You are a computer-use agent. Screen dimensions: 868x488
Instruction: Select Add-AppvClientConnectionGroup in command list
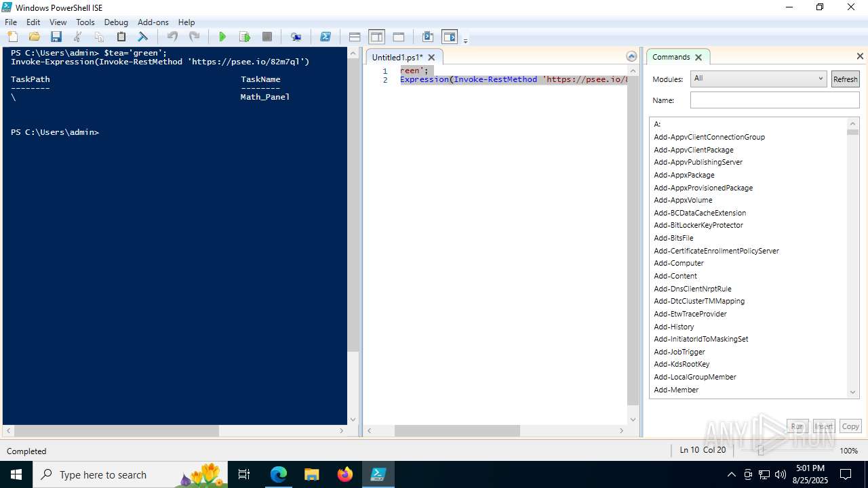pos(709,137)
